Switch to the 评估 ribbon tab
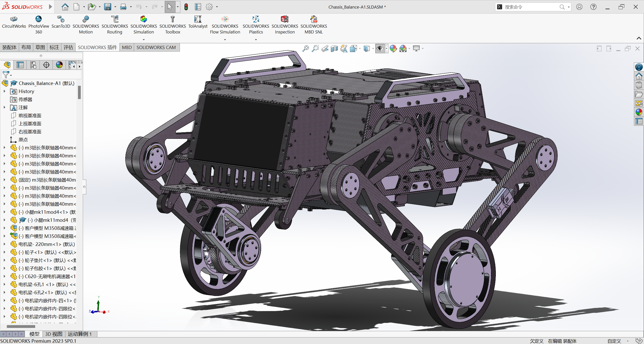The height and width of the screenshot is (344, 644). tap(68, 47)
